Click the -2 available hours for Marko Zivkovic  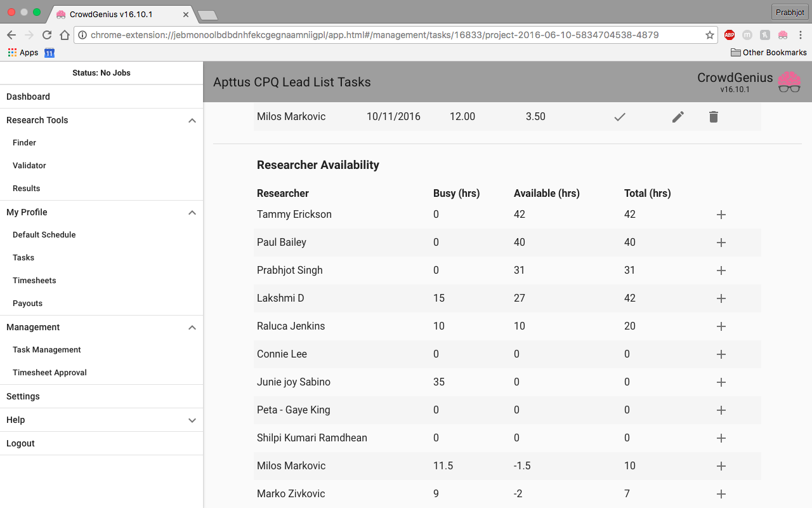click(518, 494)
